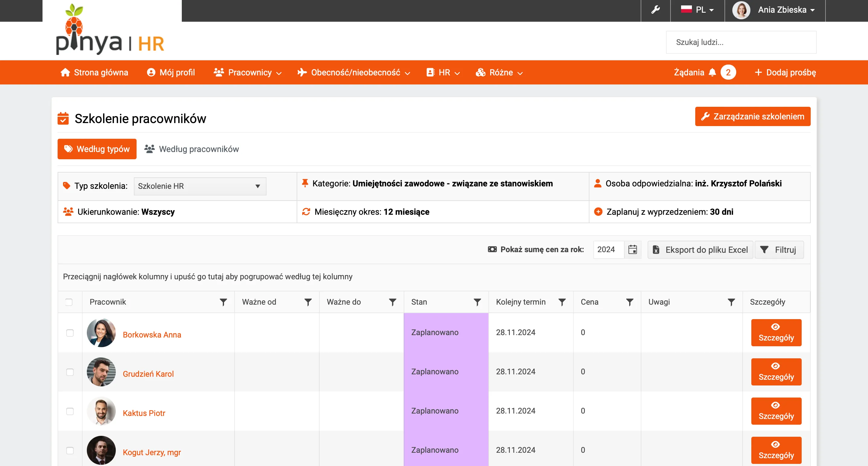Expand the HR navigation menu
The image size is (868, 466).
tap(443, 72)
